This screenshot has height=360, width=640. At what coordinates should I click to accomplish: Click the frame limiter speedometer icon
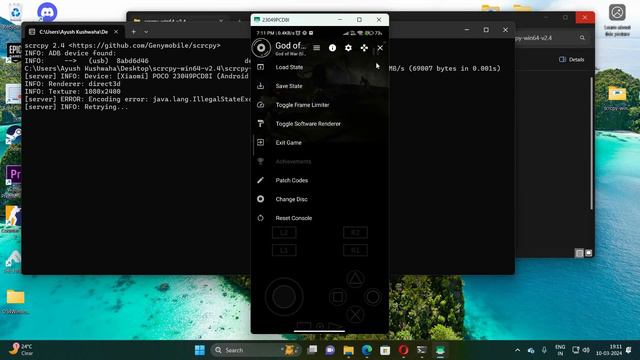(260, 105)
